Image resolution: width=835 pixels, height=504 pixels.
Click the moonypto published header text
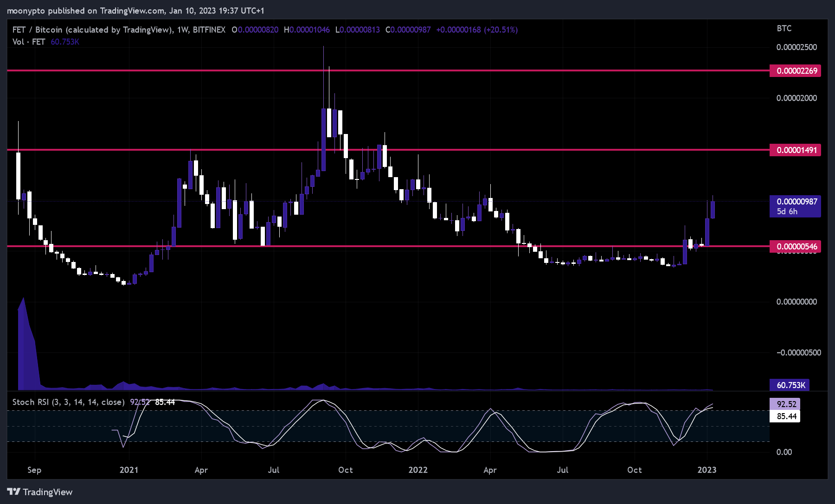coord(135,10)
